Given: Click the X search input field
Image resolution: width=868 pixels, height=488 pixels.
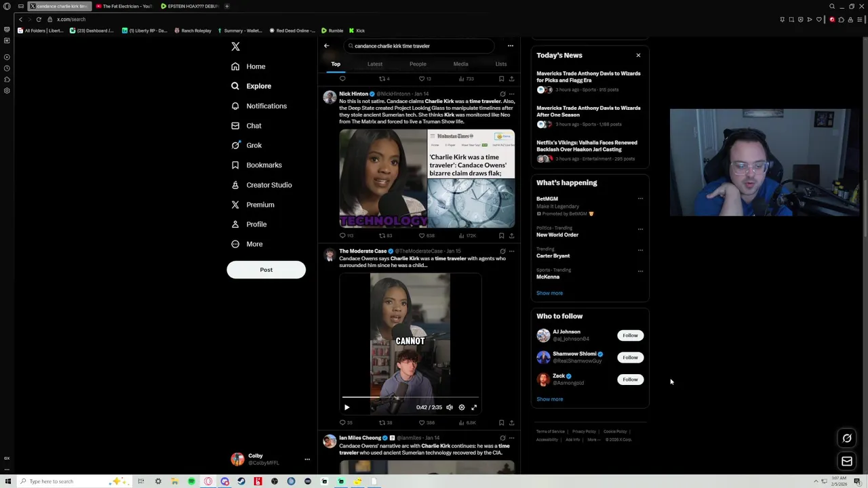Looking at the screenshot, I should click(420, 46).
